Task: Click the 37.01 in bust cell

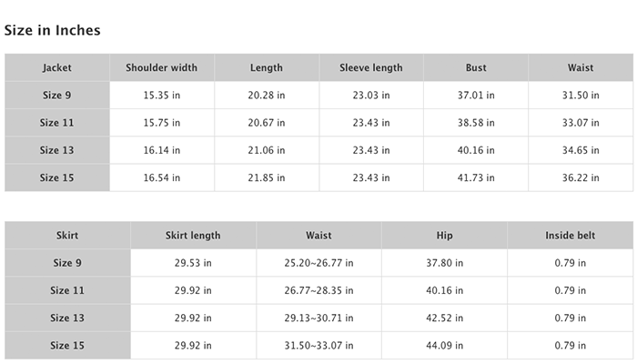Action: tap(476, 95)
